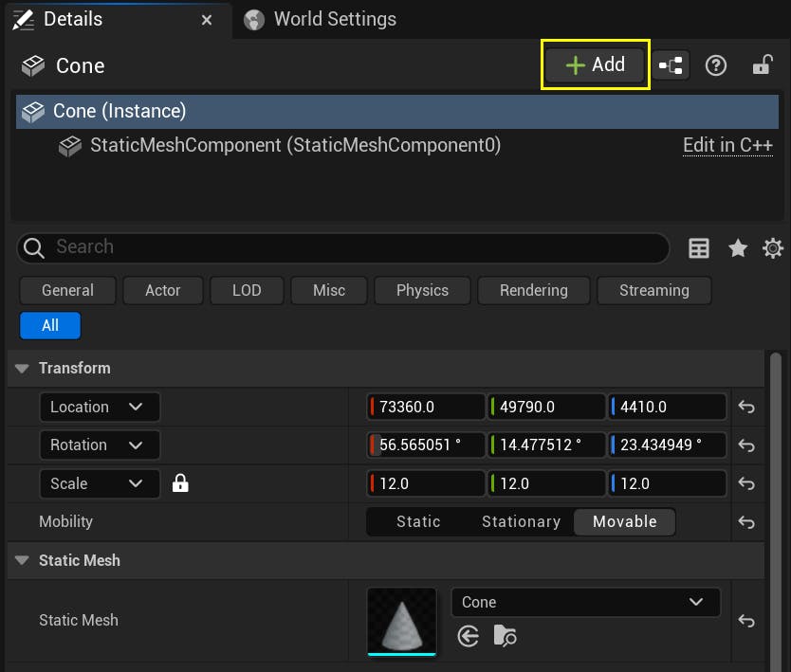Click the Static Mesh cone thumbnail
Viewport: 791px width, 672px height.
pos(401,622)
